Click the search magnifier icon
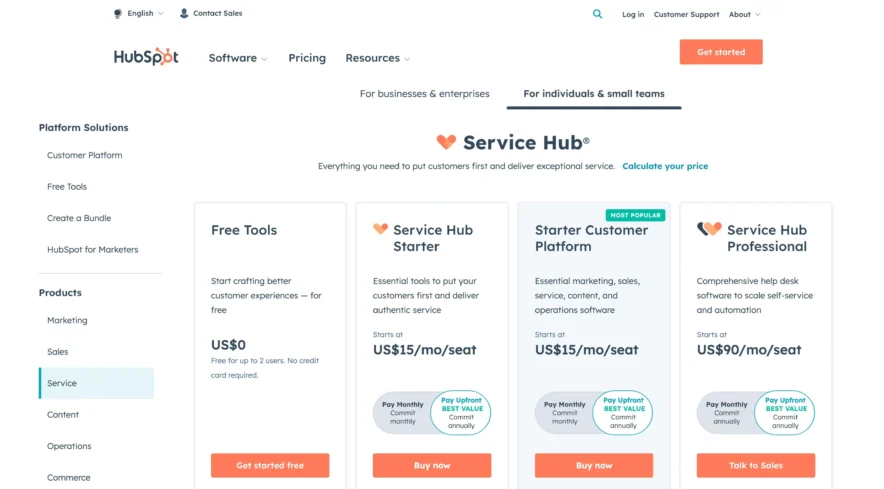 click(597, 14)
